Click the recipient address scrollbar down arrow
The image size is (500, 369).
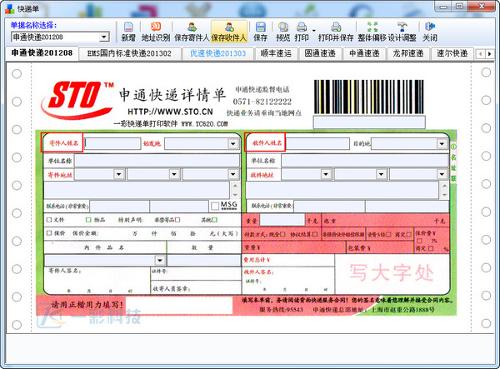coord(444,195)
